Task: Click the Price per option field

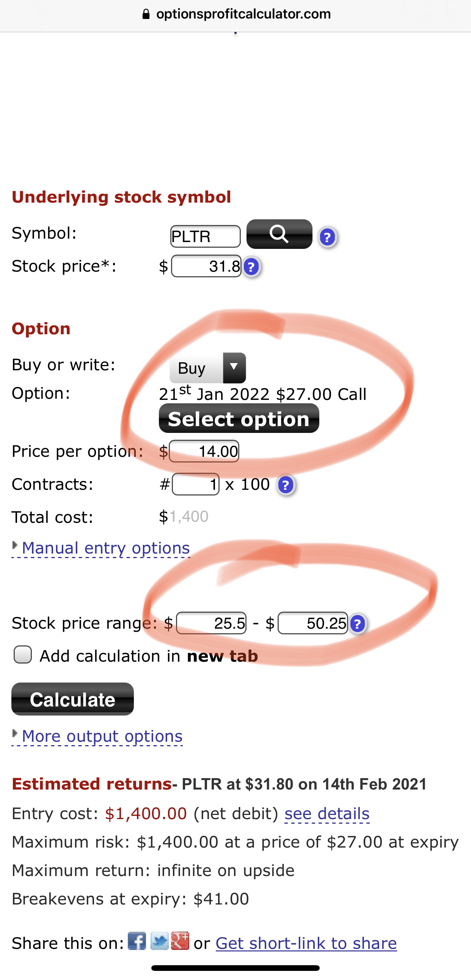Action: (204, 451)
